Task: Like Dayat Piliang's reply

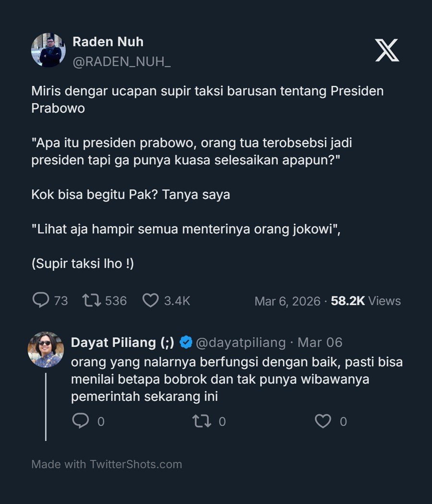Action: coord(323,421)
